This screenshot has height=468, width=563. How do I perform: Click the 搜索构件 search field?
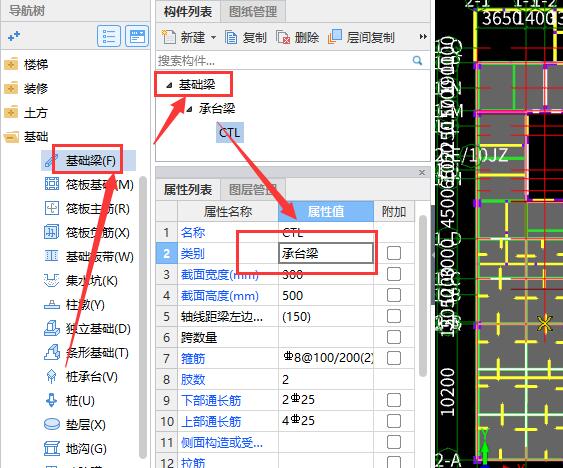(284, 61)
